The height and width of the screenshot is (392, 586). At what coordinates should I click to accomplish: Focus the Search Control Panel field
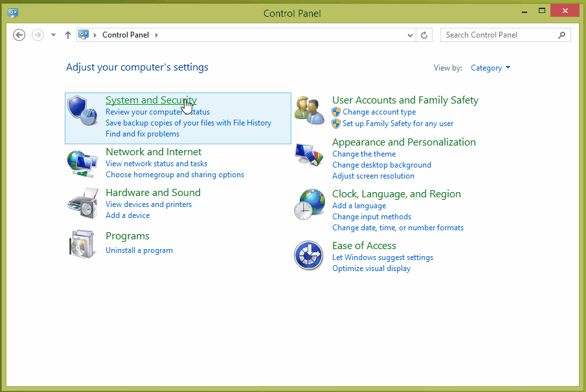pos(505,35)
